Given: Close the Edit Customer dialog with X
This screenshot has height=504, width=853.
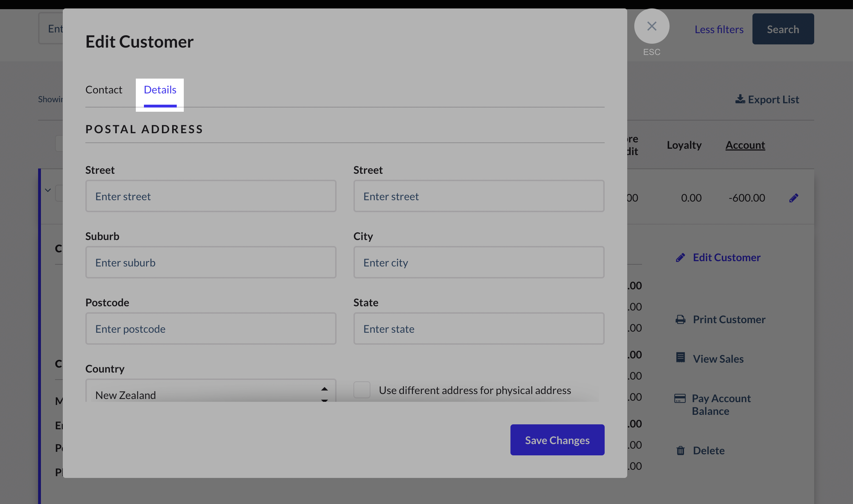Looking at the screenshot, I should point(652,26).
